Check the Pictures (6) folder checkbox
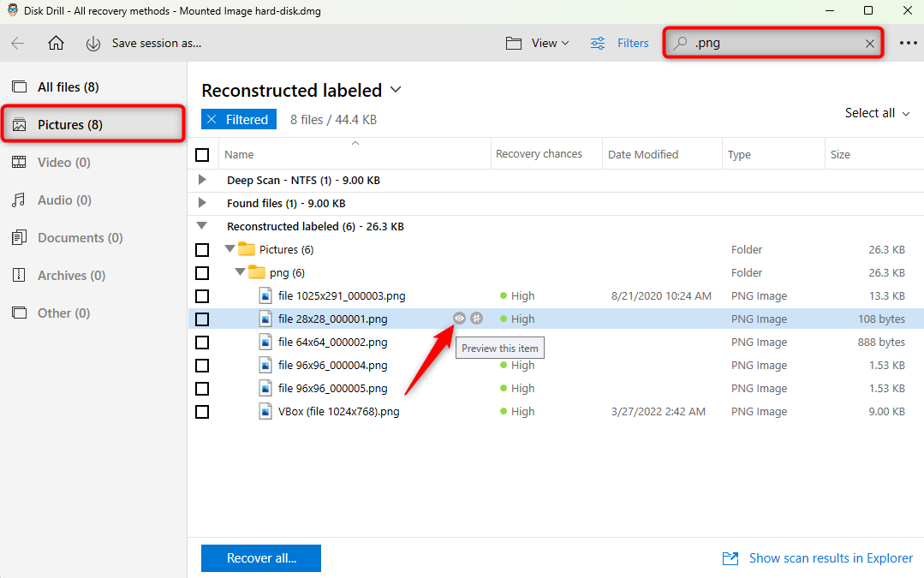This screenshot has height=578, width=924. [x=202, y=250]
